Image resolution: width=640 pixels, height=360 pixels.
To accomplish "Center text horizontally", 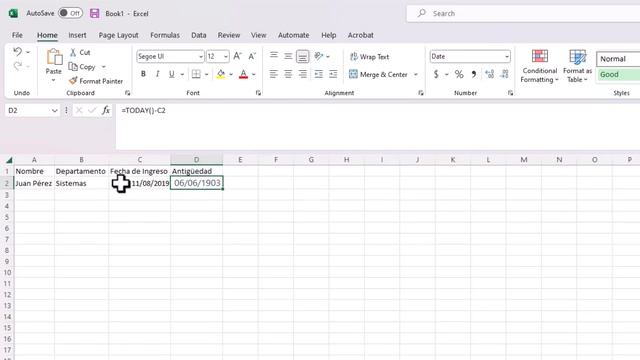I will pyautogui.click(x=288, y=74).
